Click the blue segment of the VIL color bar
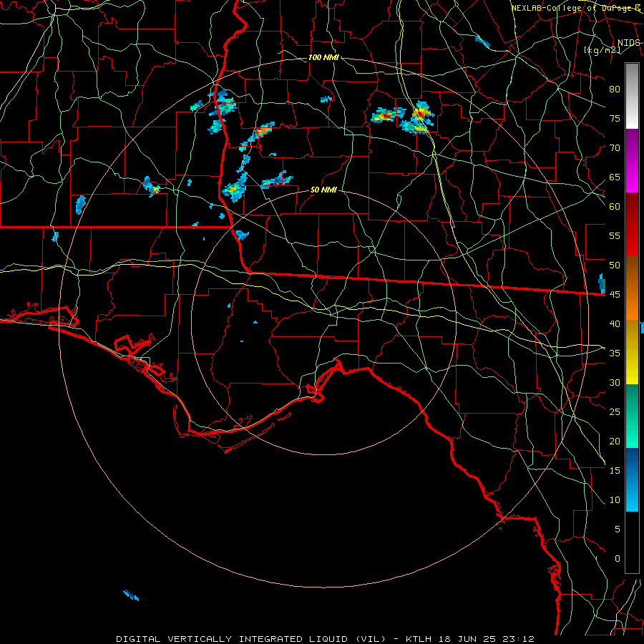The image size is (644, 644). coord(632,479)
